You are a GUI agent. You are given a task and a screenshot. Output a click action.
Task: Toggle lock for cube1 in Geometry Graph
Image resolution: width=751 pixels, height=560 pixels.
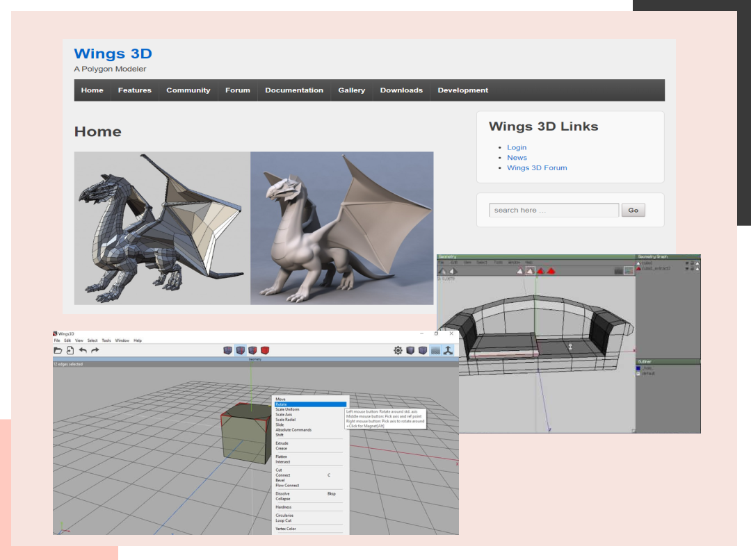(692, 263)
